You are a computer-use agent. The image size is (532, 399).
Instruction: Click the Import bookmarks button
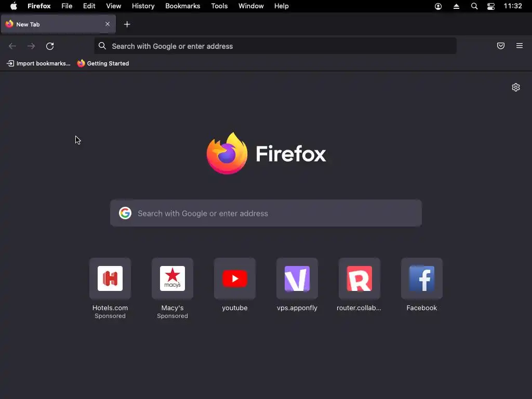pos(38,63)
